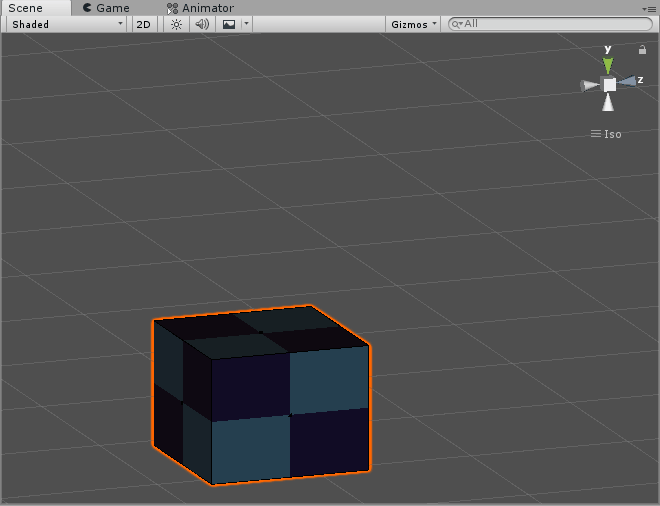Toggle 2D view mode
The width and height of the screenshot is (660, 506).
point(144,24)
